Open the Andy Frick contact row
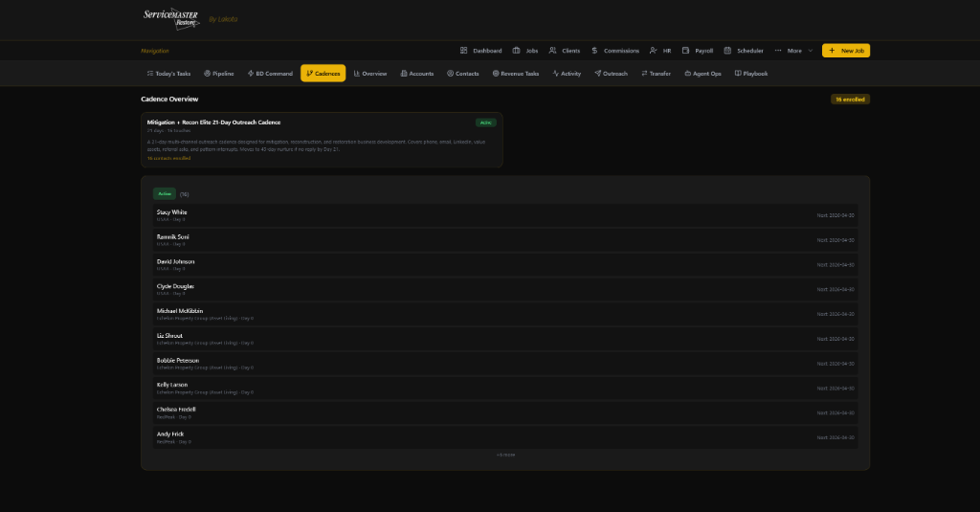The height and width of the screenshot is (512, 980). (505, 437)
